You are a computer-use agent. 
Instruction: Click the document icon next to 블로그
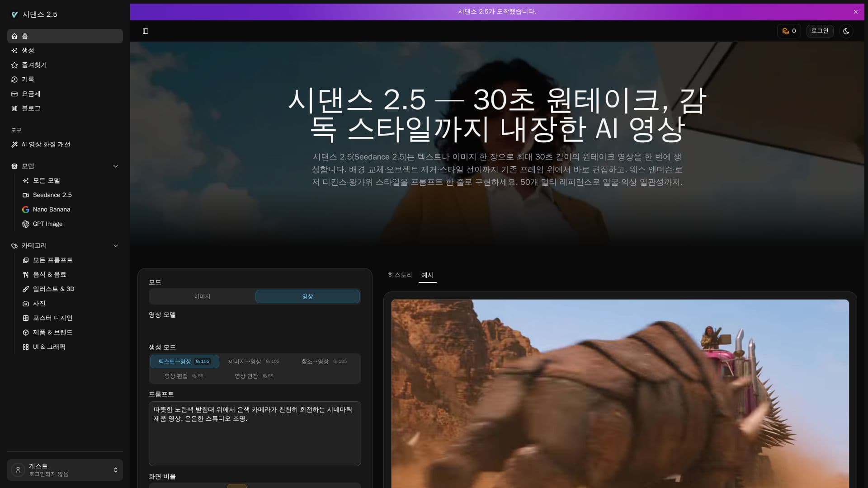point(14,108)
